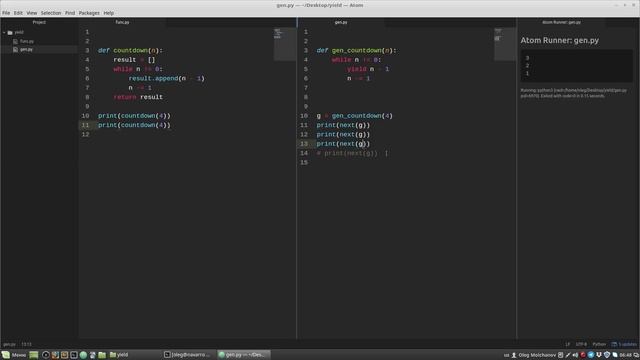Image resolution: width=640 pixels, height=360 pixels.
Task: Click the show desktop icon on taskbar
Action: (33, 355)
